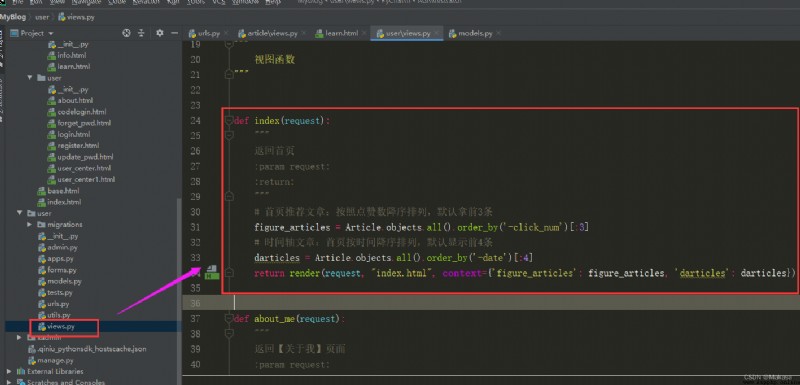The width and height of the screenshot is (800, 385).
Task: Switch to article\views.py tab
Action: tap(268, 33)
